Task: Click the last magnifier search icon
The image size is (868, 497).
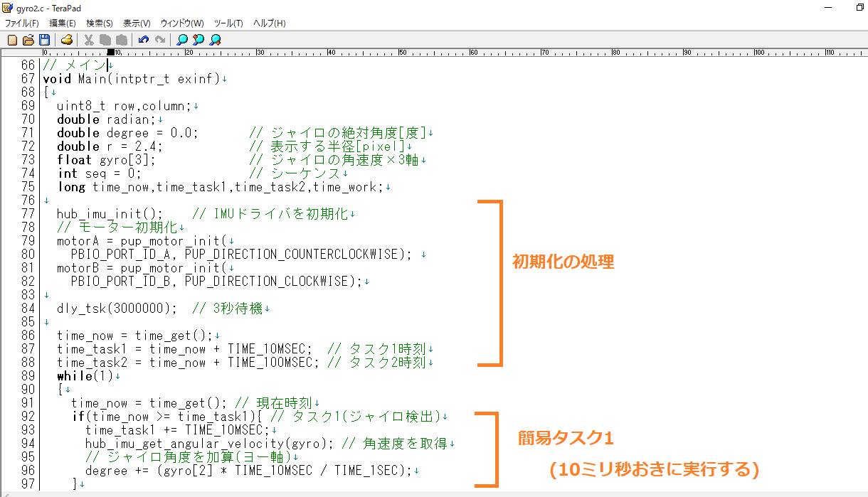Action: coord(215,40)
